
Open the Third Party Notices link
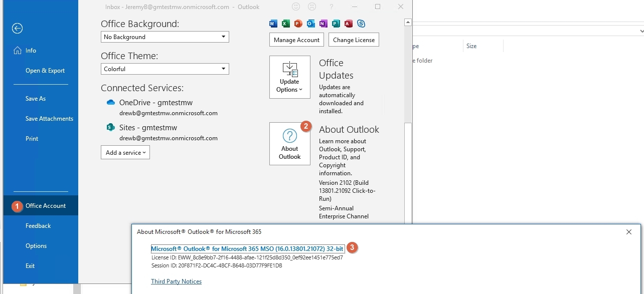click(x=176, y=281)
